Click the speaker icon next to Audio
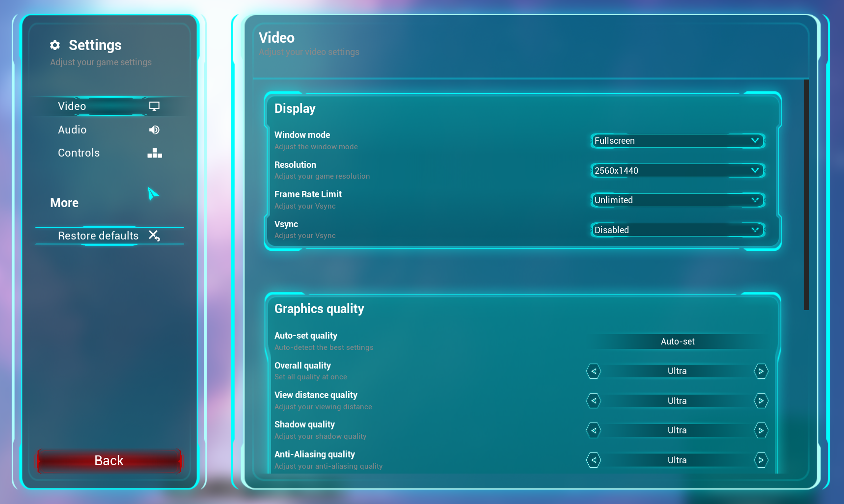 tap(154, 130)
